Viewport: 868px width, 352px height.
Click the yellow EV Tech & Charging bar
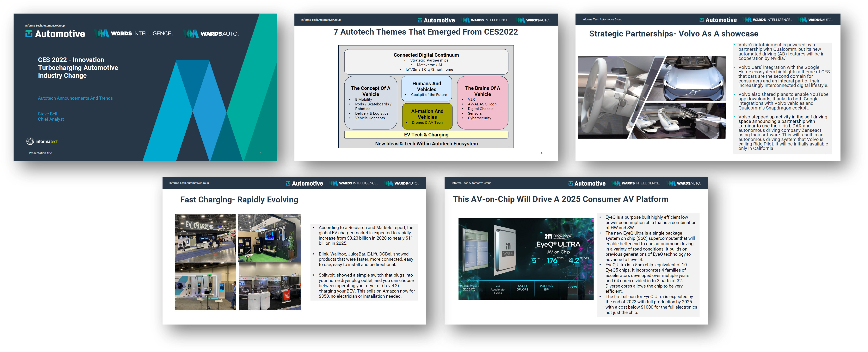pos(426,135)
